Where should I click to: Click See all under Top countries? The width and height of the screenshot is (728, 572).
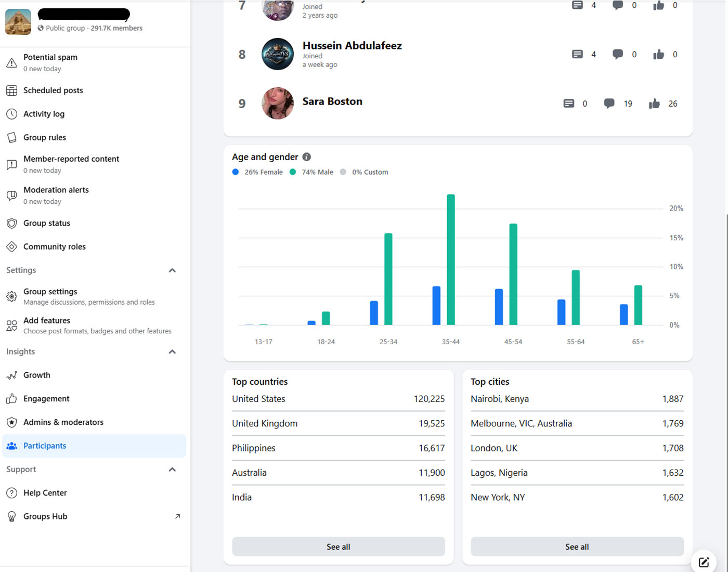[x=338, y=547]
